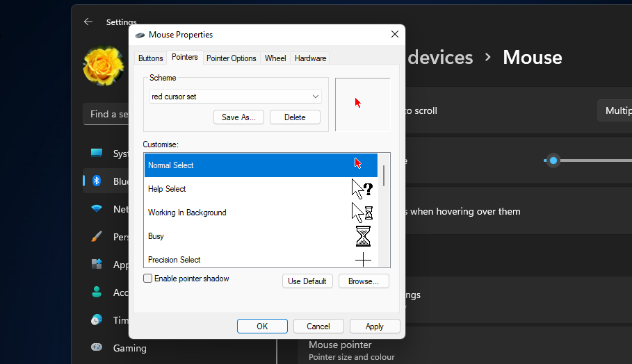This screenshot has height=364, width=632.
Task: Select the Help Select text row
Action: click(x=167, y=189)
